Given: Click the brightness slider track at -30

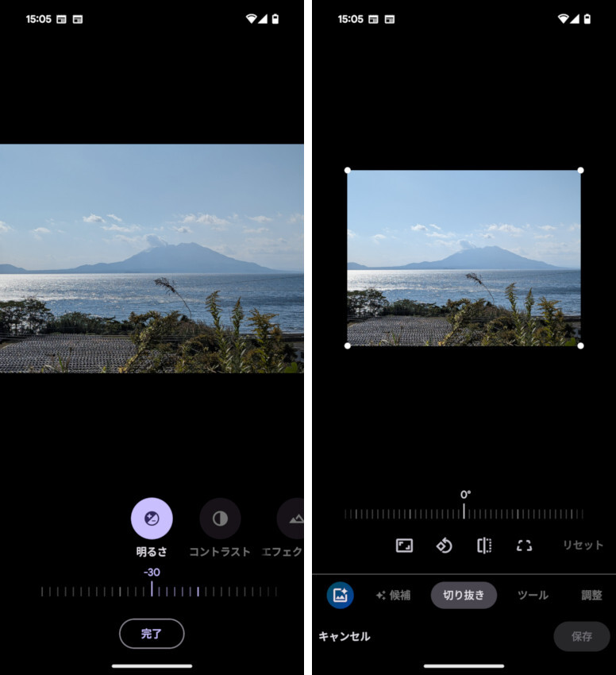Looking at the screenshot, I should tap(152, 591).
